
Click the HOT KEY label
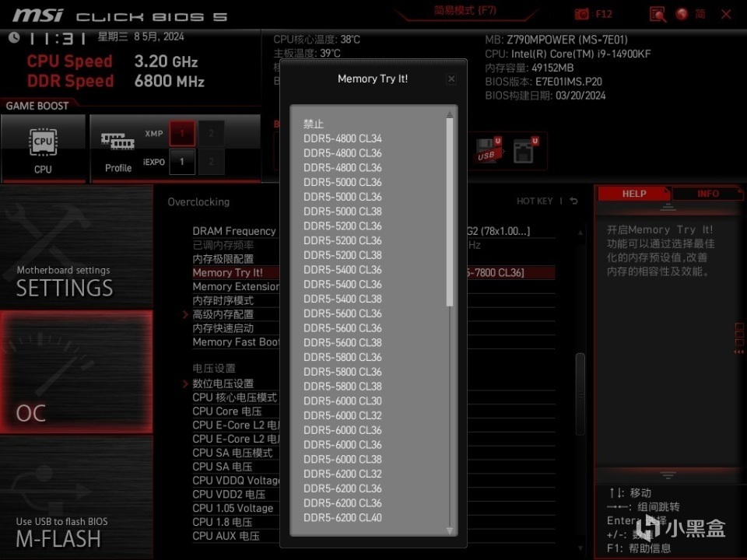[535, 201]
